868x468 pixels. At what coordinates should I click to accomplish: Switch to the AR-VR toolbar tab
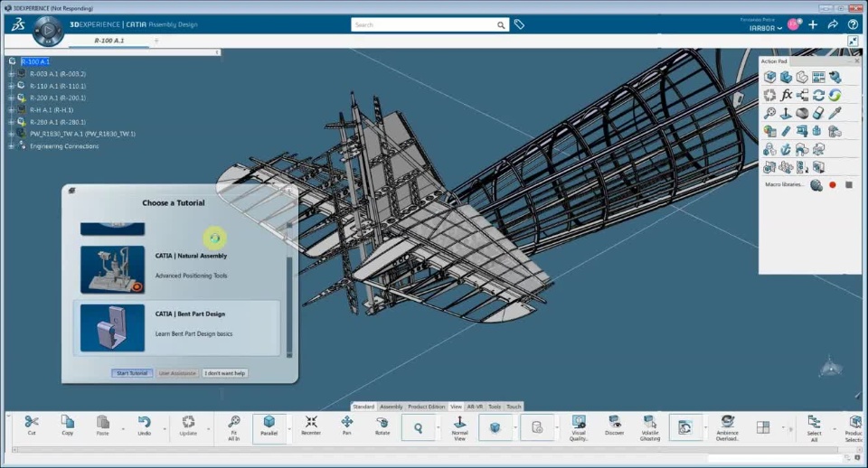(x=475, y=407)
